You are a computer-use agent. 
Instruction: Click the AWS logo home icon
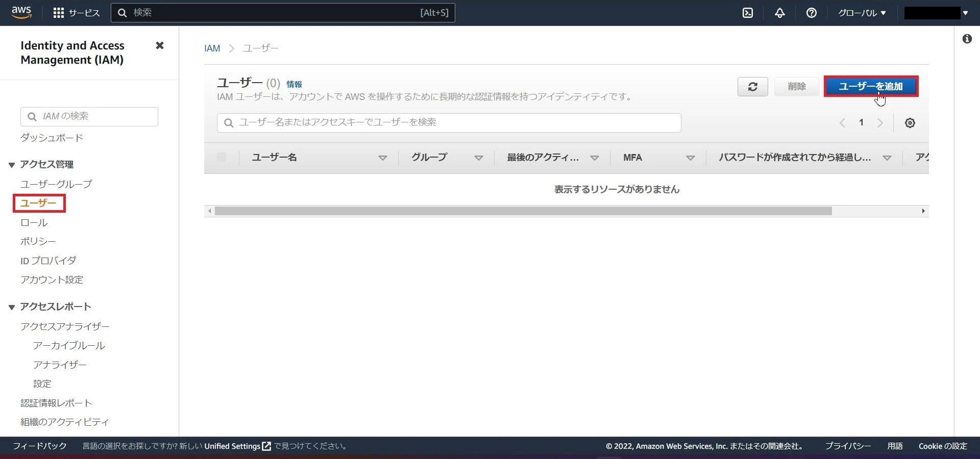pos(21,12)
